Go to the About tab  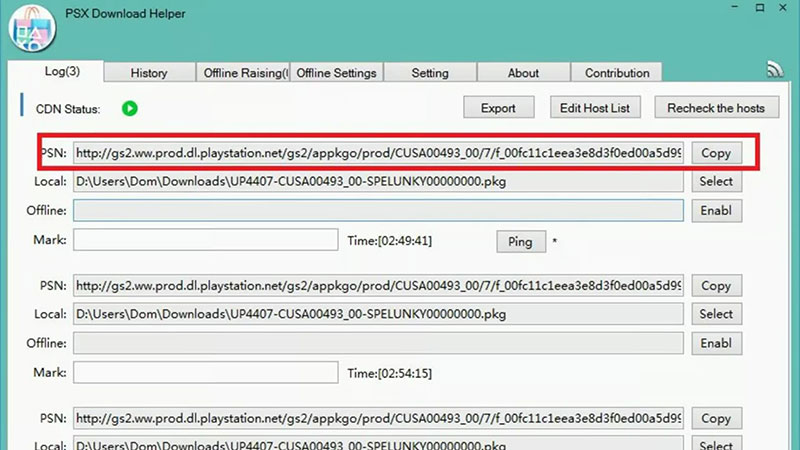coord(523,73)
